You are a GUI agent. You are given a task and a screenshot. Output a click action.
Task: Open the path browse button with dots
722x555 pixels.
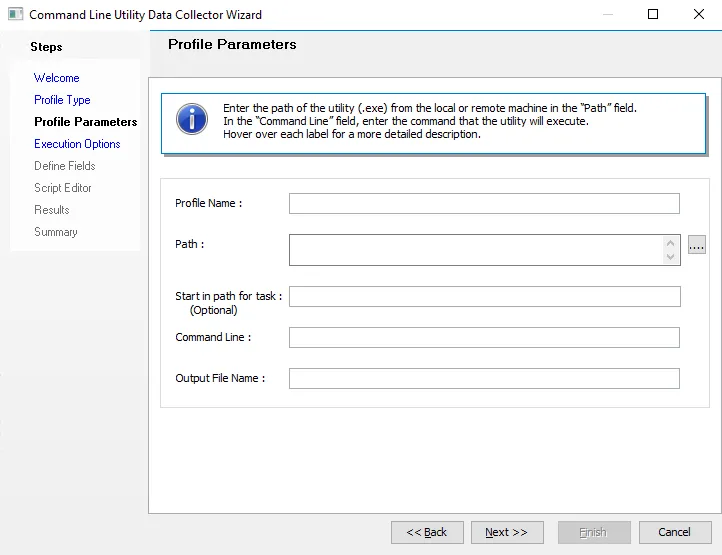pyautogui.click(x=697, y=245)
